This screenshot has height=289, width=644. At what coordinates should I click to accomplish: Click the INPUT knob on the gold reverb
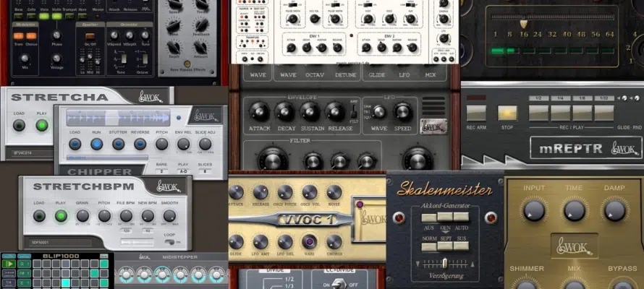534,211
